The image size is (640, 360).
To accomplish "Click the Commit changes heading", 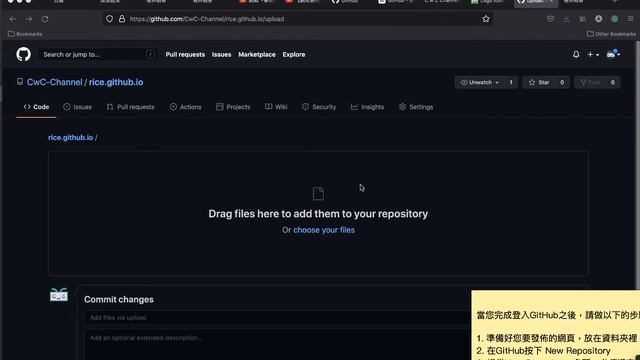I will tap(119, 299).
